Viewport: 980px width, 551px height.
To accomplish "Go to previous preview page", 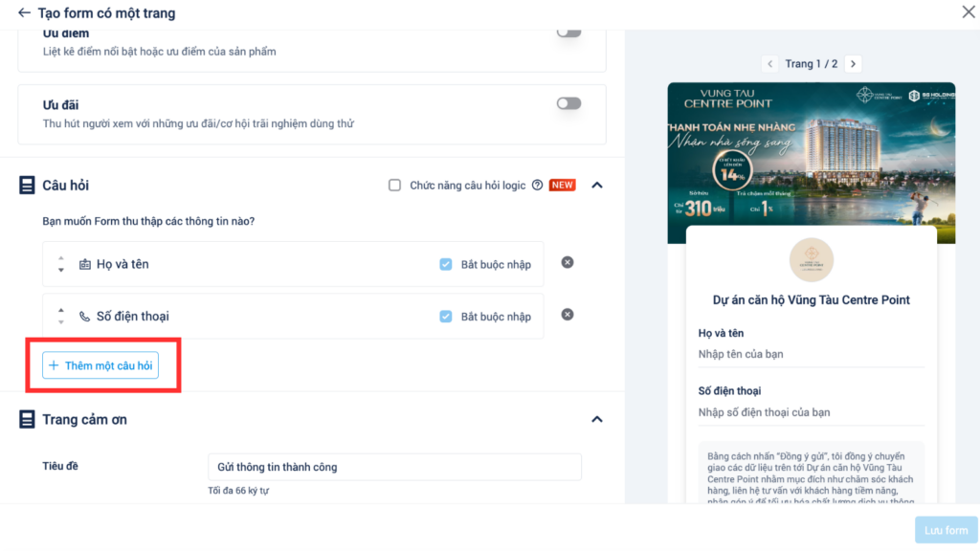I will click(770, 64).
